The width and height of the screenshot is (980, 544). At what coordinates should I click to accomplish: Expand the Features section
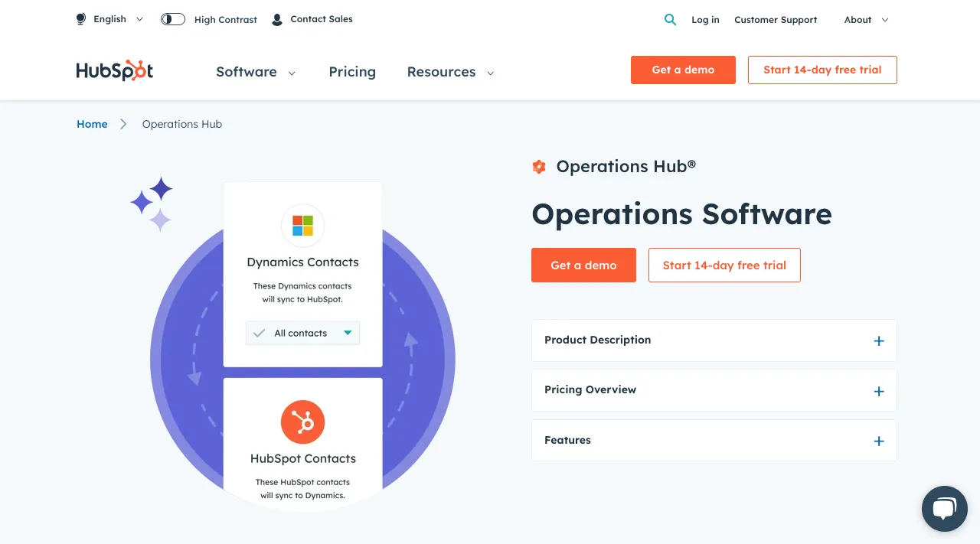[x=714, y=441]
